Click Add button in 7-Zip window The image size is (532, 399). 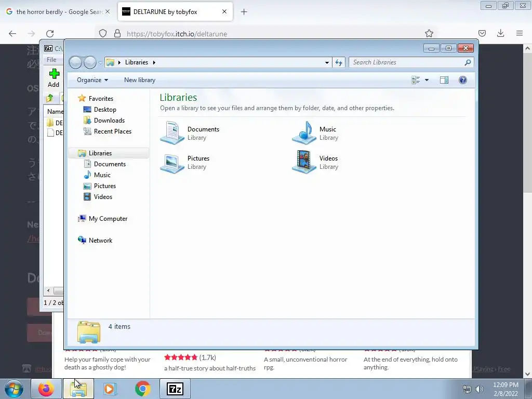pos(54,78)
